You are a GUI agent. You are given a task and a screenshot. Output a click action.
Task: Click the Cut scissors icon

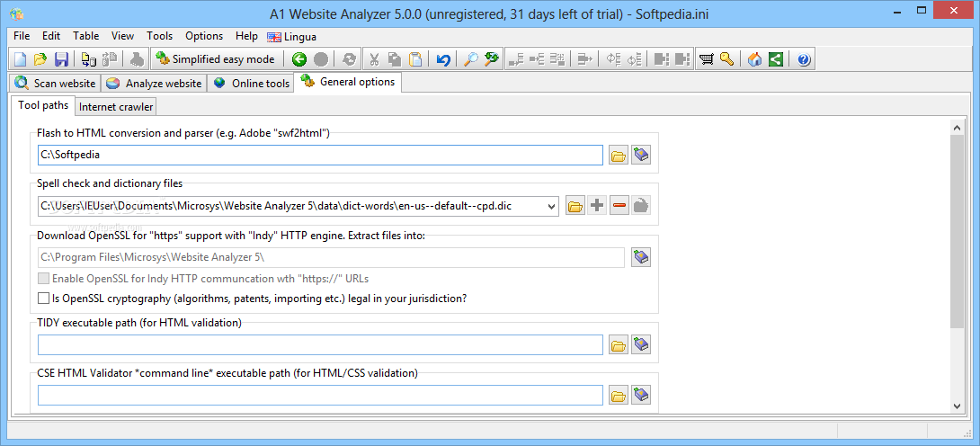[x=374, y=59]
